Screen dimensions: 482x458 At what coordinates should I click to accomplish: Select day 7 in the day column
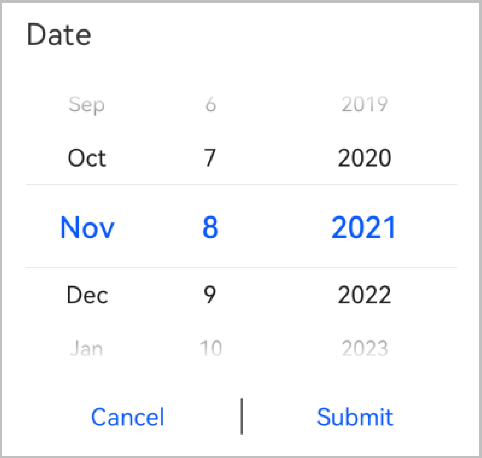pos(210,158)
